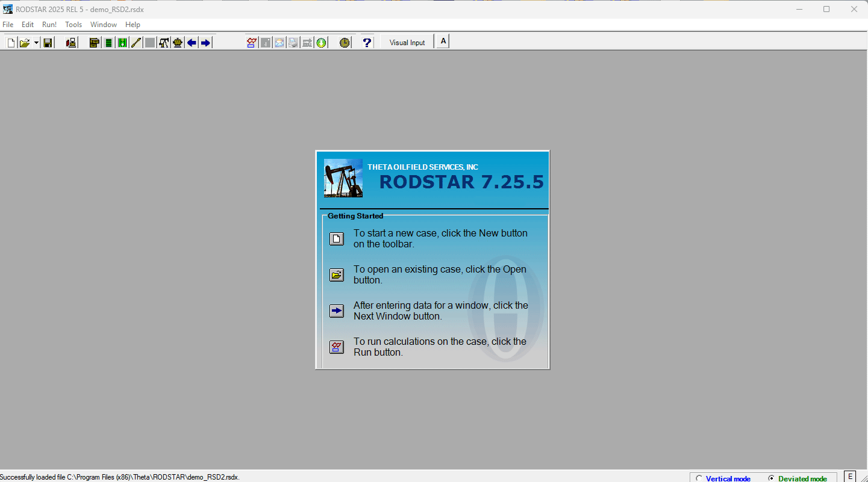Click the New page icon in Getting Started
The height and width of the screenshot is (482, 868).
pos(337,239)
